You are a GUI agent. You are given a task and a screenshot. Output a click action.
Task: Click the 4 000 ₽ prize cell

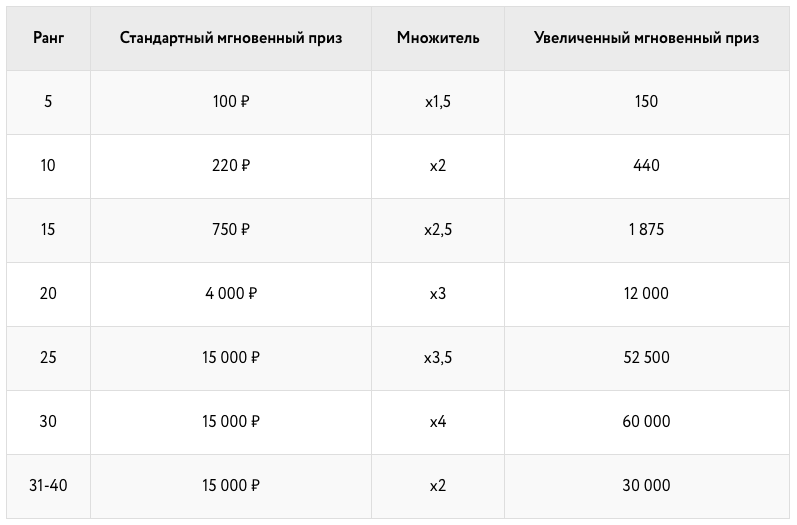tap(231, 294)
